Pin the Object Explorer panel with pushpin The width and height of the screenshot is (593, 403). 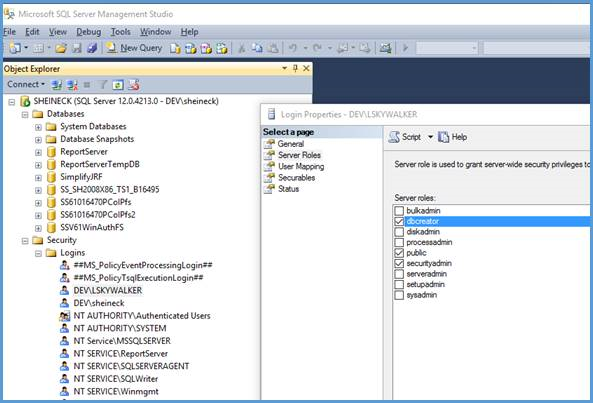tap(295, 68)
